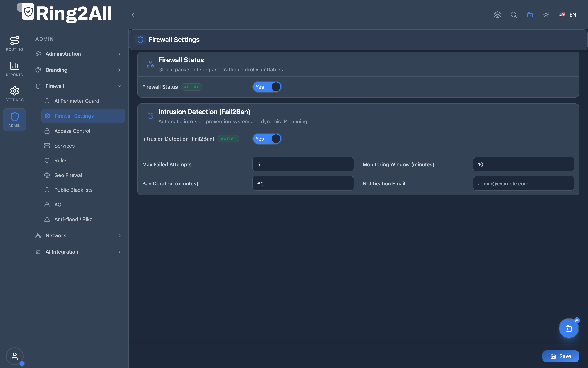
Task: Disable the Firewall Status toggle
Action: 267,87
